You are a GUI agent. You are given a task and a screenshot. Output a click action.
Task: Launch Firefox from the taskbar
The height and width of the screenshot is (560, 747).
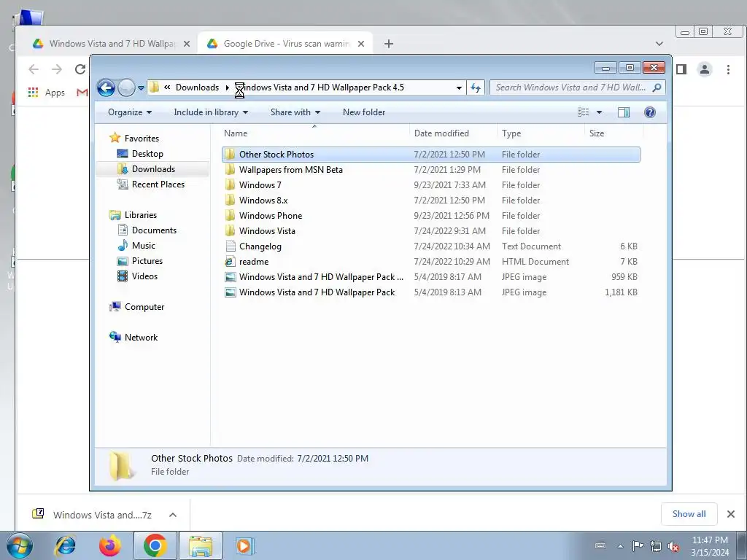(x=110, y=545)
